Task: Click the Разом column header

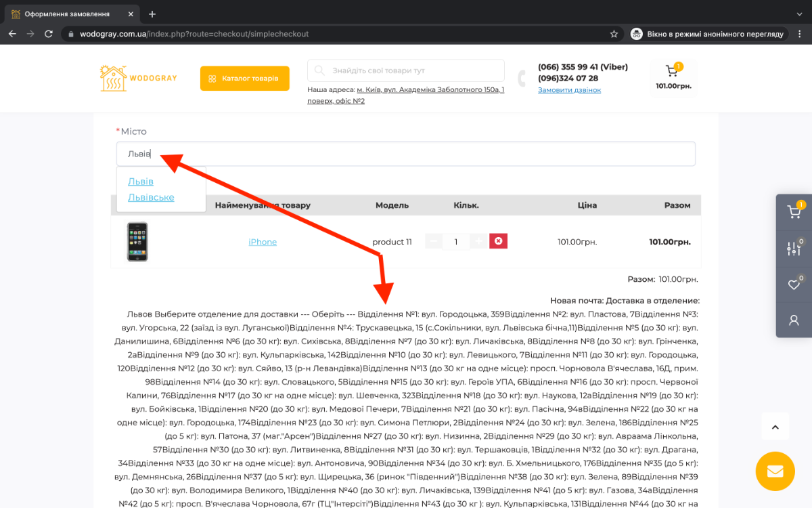Action: (677, 205)
